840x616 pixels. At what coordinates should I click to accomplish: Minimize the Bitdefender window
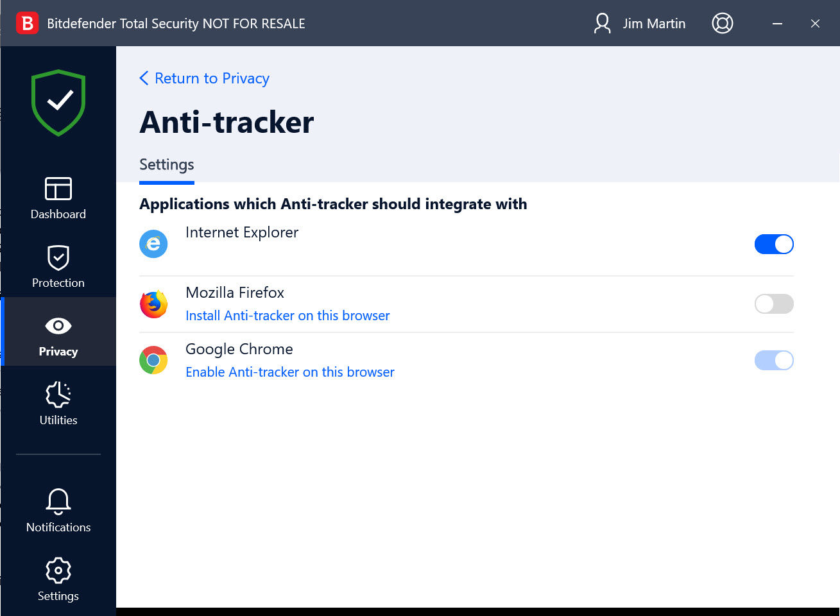[x=777, y=24]
